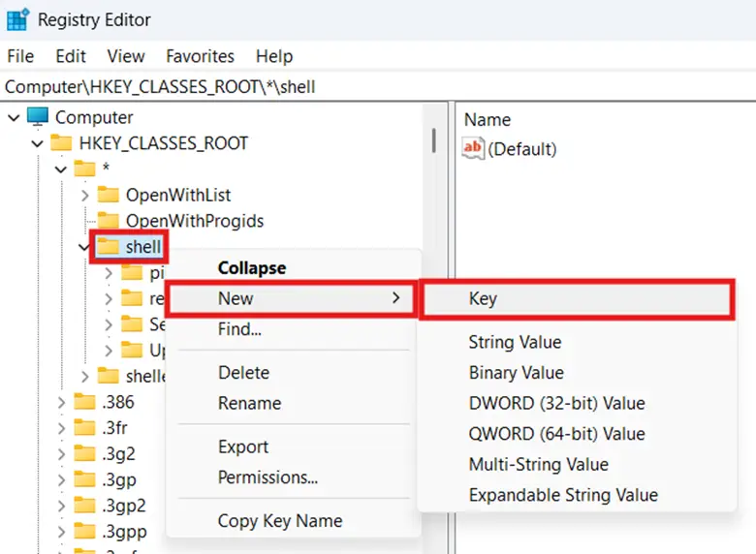Open the Edit menu
Screen dimensions: 756x554
[x=71, y=56]
